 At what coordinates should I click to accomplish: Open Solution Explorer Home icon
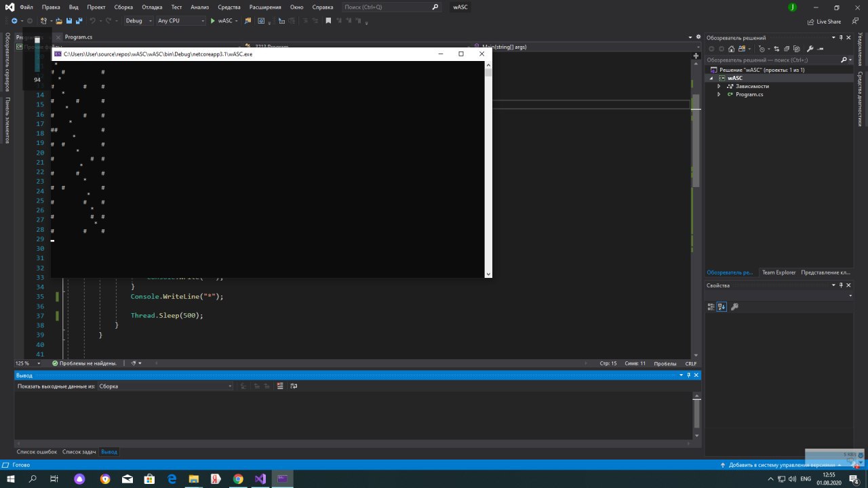[x=732, y=49]
